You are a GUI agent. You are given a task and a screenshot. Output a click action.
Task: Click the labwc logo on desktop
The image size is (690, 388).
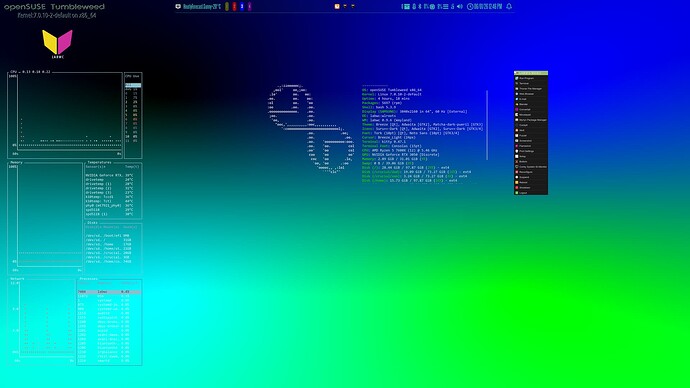[58, 44]
